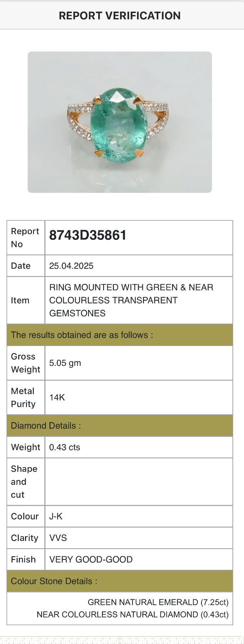The image size is (244, 644).
Task: Click the J-K colour value
Action: coord(56,516)
